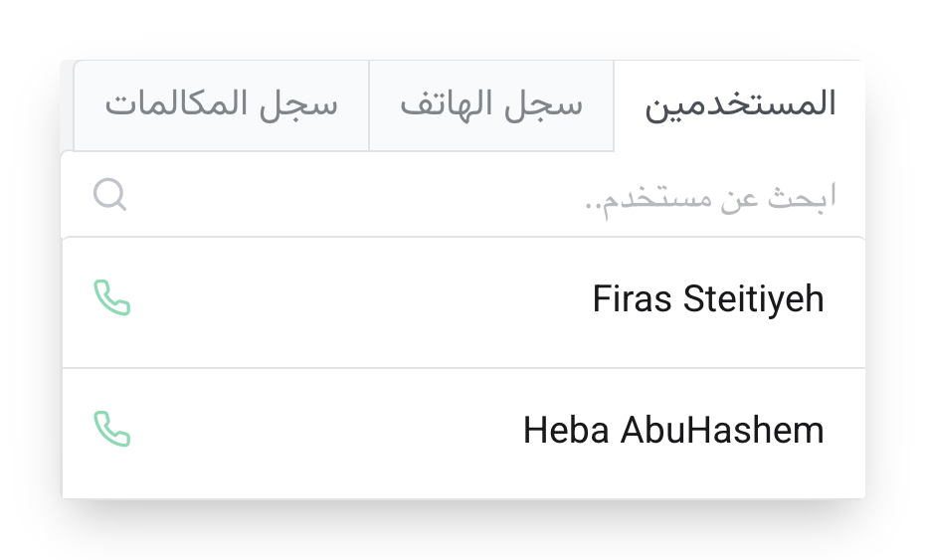View the phone log tab
Viewport: 925px width, 560px height.
[x=491, y=105]
